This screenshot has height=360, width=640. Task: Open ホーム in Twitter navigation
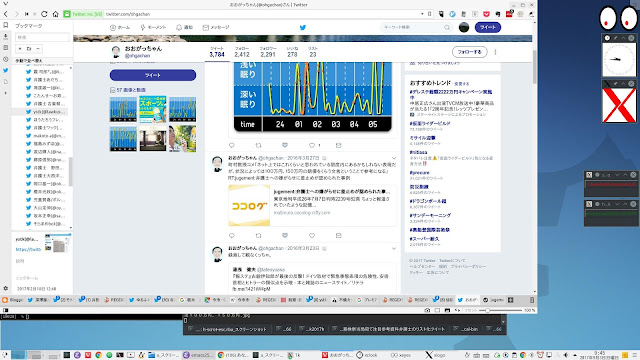[120, 27]
